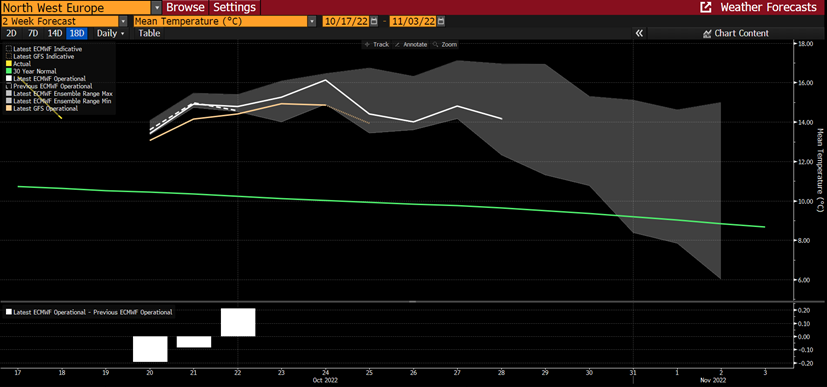
Task: Toggle Latest GFS Indicative legend series
Action: 40,56
